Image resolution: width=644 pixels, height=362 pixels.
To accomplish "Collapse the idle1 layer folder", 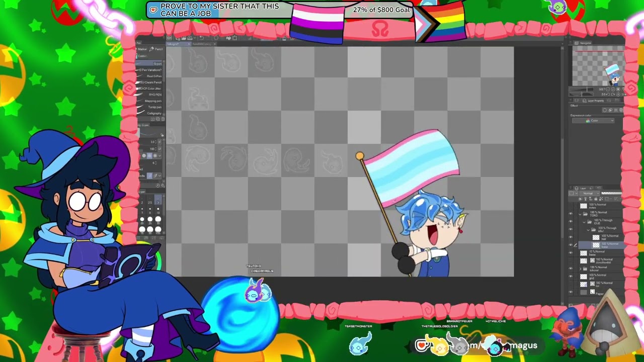I will [x=588, y=230].
